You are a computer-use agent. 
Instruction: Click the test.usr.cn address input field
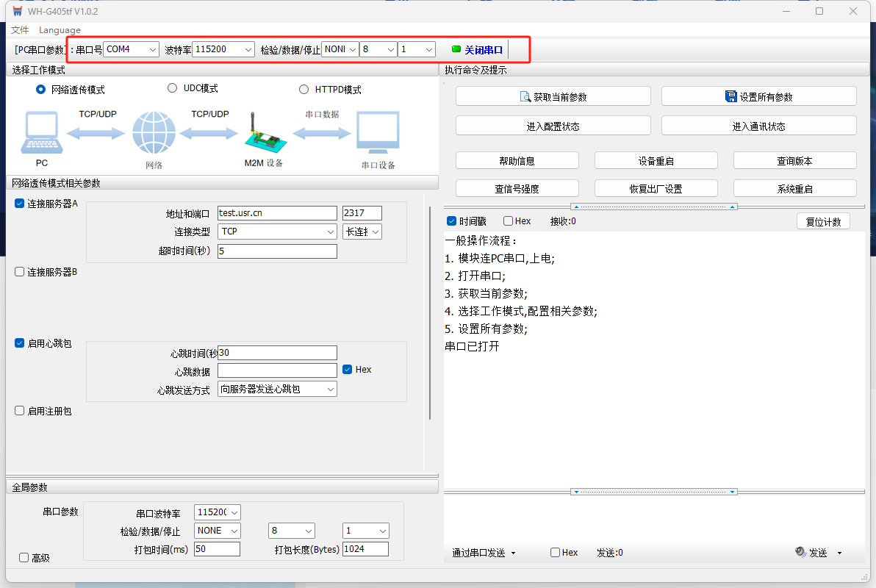pyautogui.click(x=277, y=213)
